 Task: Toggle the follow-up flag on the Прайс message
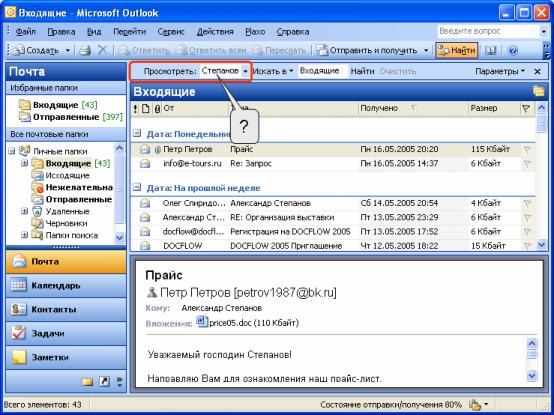coord(527,149)
